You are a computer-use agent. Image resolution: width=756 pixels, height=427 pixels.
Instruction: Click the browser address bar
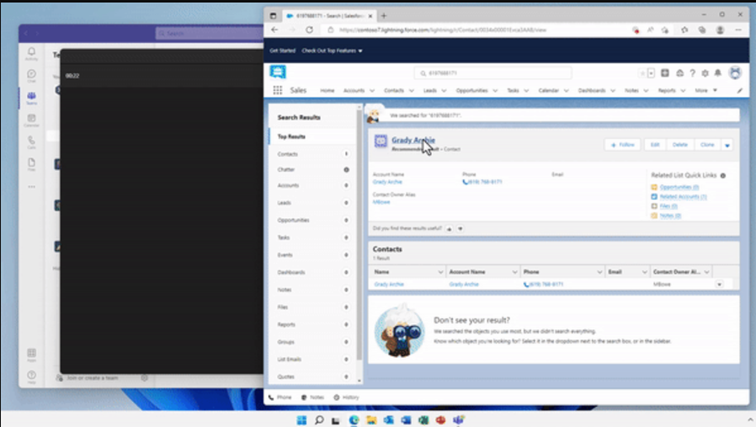[x=477, y=30]
